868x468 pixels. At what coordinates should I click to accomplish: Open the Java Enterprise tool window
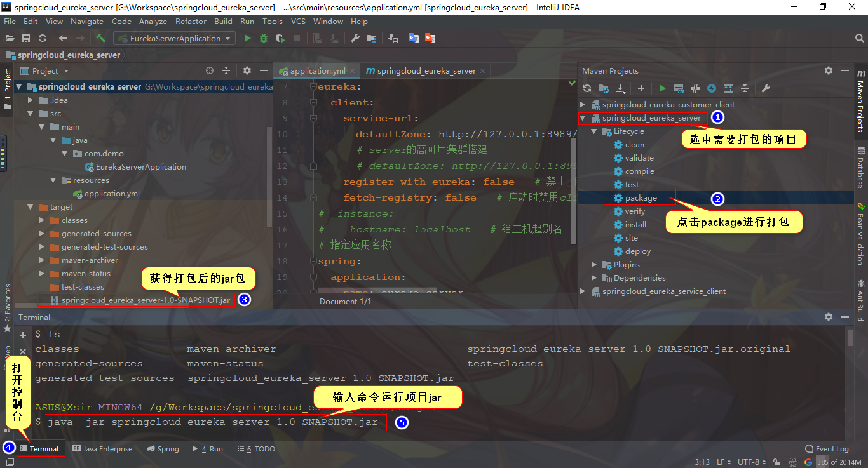click(x=102, y=449)
